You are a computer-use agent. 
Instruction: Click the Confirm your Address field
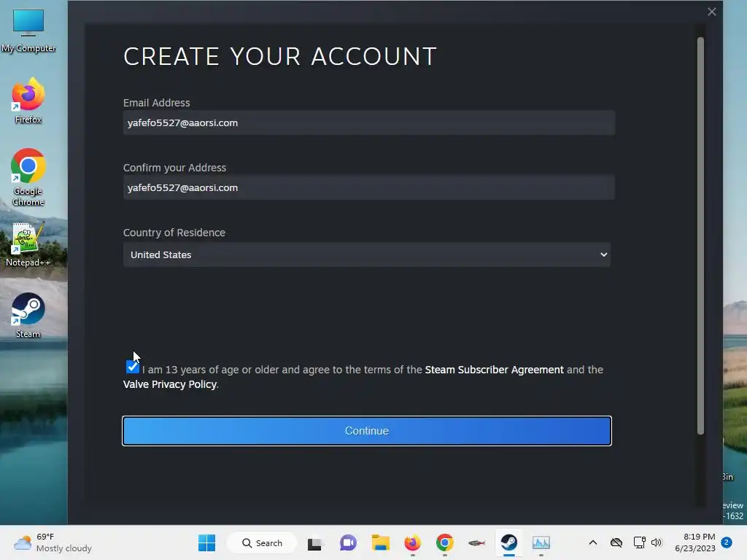pyautogui.click(x=368, y=187)
